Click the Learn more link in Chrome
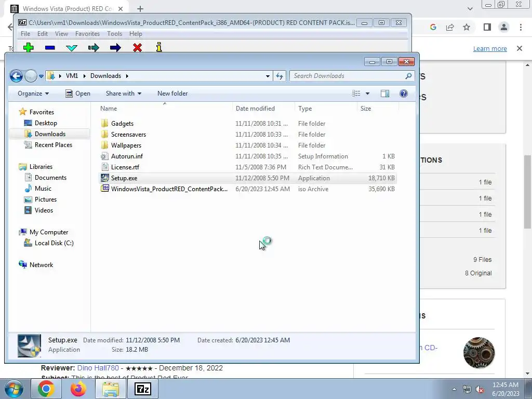532x399 pixels. pos(490,48)
